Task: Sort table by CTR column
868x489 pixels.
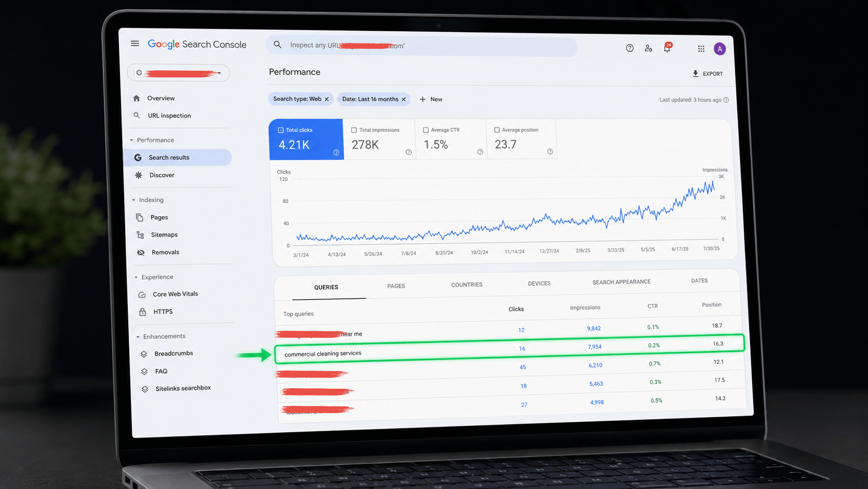Action: click(x=653, y=306)
